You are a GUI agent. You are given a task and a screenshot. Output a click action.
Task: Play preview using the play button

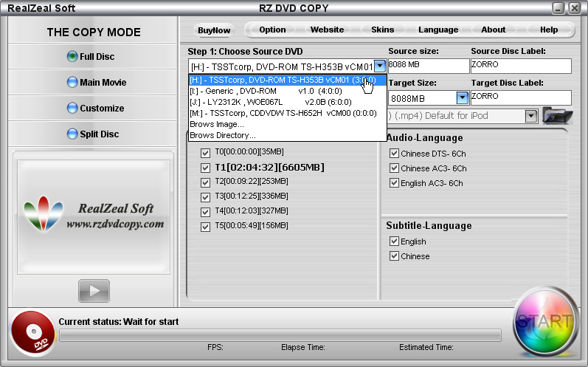pos(94,291)
